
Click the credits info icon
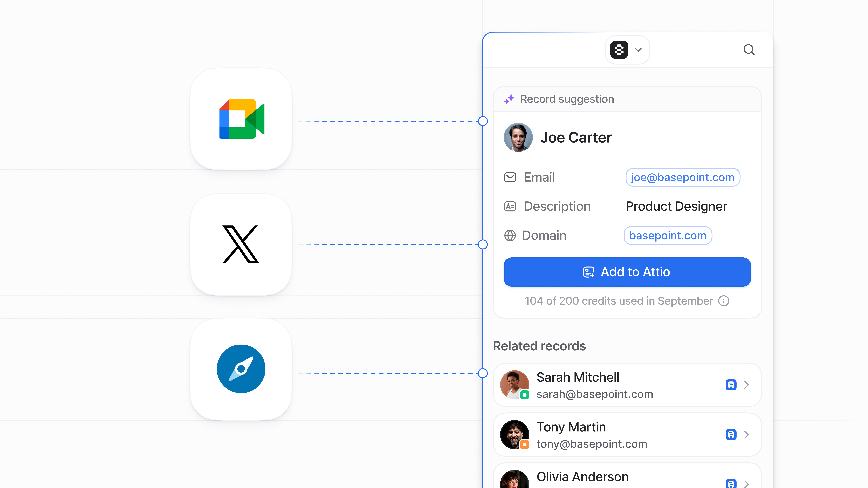723,301
